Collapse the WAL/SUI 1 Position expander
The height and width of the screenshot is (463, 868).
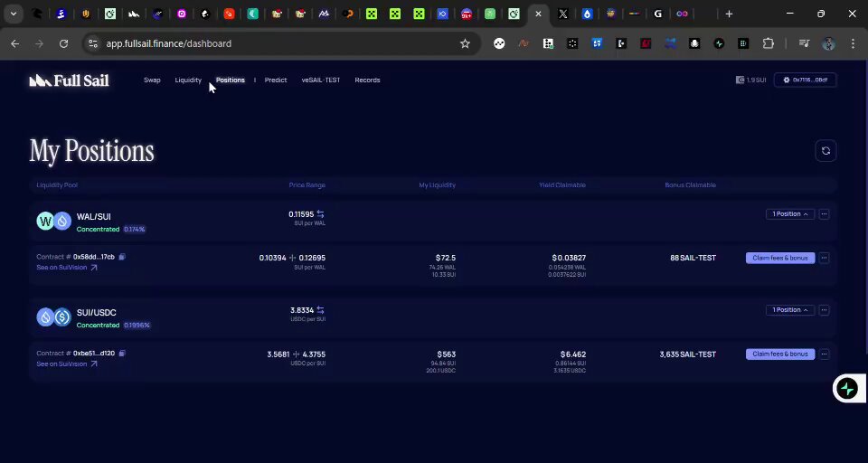tap(790, 213)
